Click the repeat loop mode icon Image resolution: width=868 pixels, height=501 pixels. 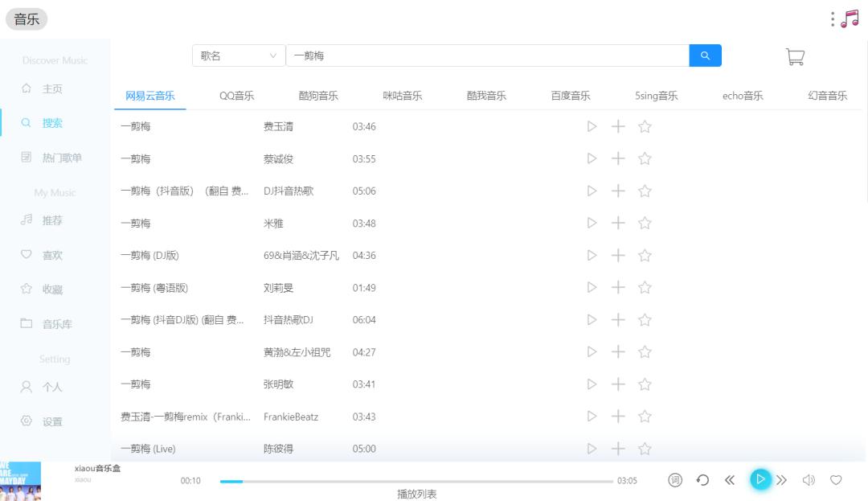tap(702, 480)
